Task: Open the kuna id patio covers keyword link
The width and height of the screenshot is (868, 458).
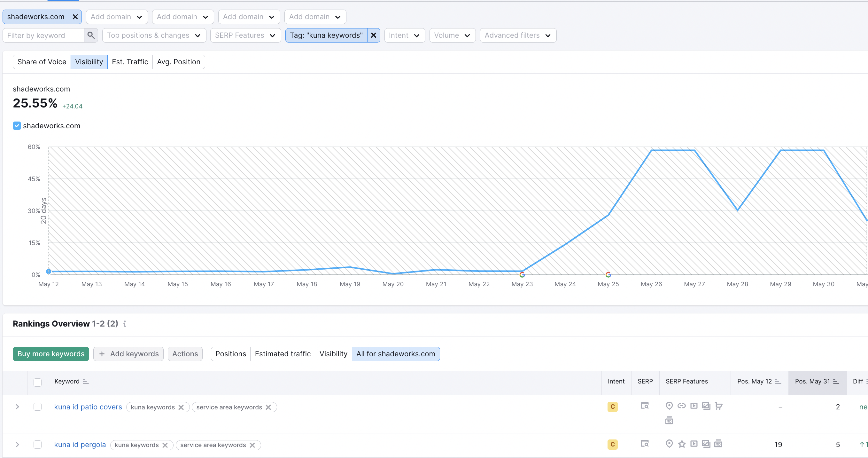Action: pos(88,407)
